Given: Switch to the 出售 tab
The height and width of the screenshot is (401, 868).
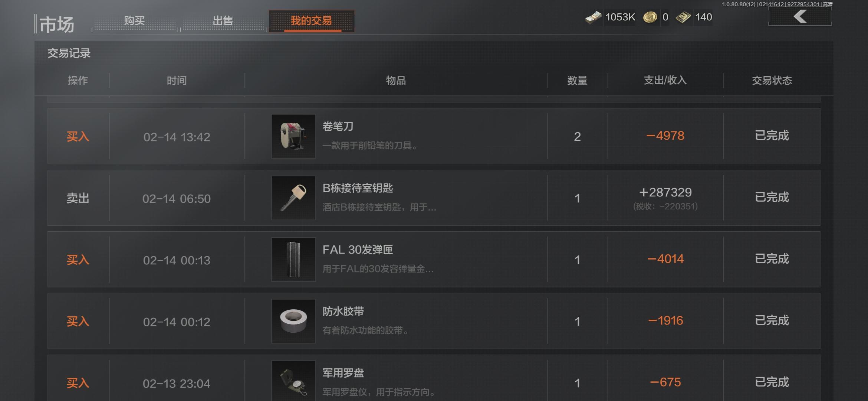Looking at the screenshot, I should [223, 21].
